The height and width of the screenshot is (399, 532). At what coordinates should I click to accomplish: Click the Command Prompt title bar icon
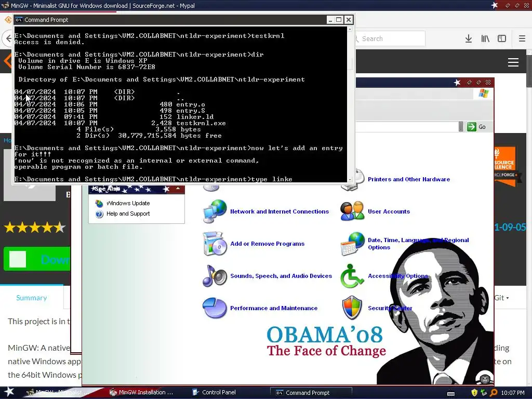coord(19,20)
